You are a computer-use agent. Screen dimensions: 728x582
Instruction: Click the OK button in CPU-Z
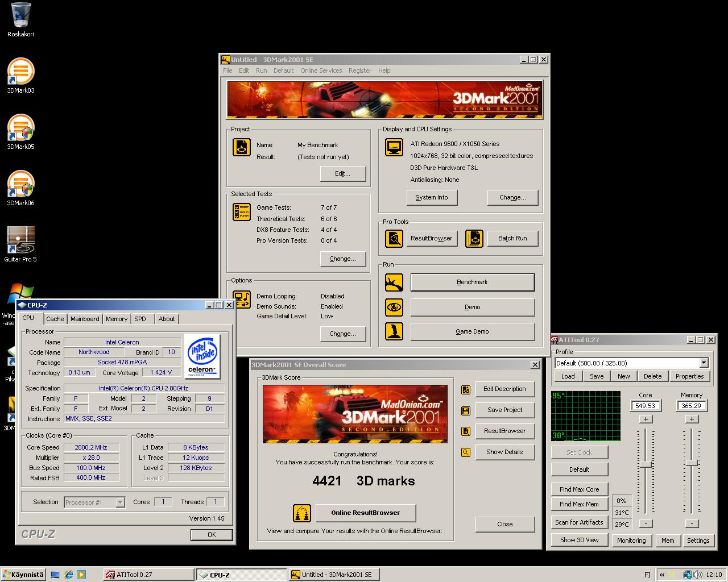(212, 535)
